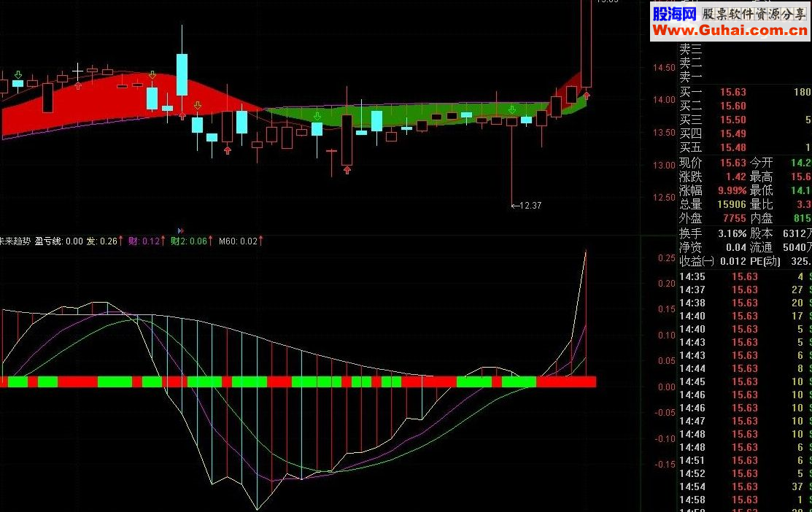Click the 0.25 indicator axis label

coord(667,257)
